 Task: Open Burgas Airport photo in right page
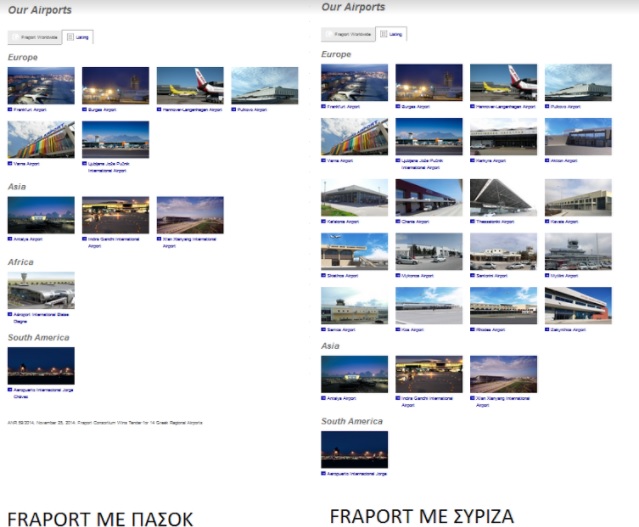[429, 82]
